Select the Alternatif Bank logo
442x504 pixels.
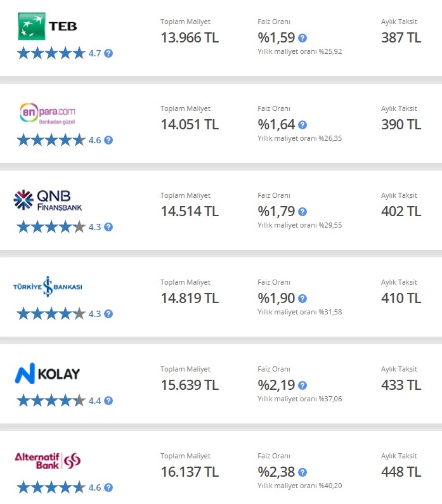click(x=48, y=461)
